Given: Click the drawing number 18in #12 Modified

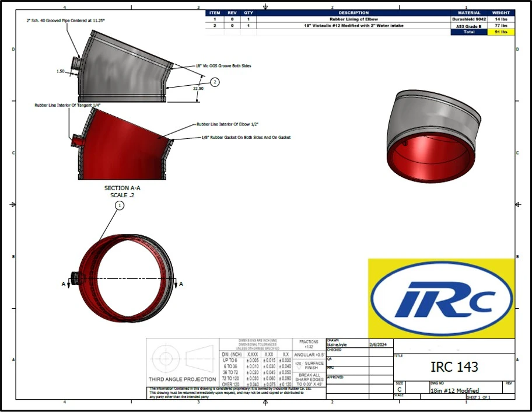Looking at the screenshot, I should click(454, 390).
